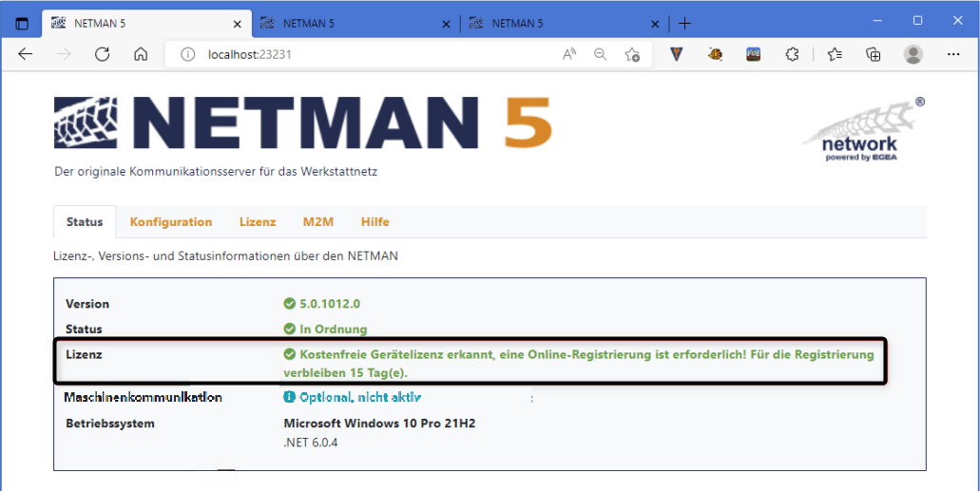Screen dimensions: 980x491
Task: Reload the NETMAN page
Action: (102, 54)
